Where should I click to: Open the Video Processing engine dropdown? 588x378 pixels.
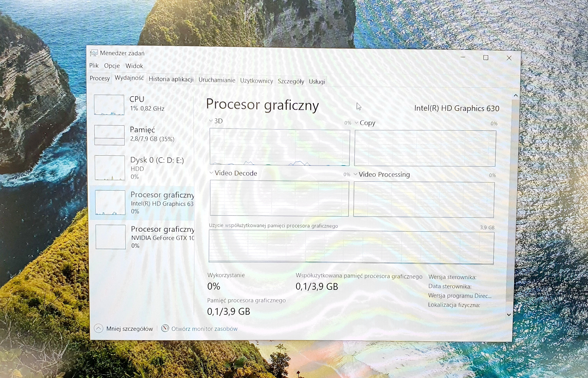point(356,174)
